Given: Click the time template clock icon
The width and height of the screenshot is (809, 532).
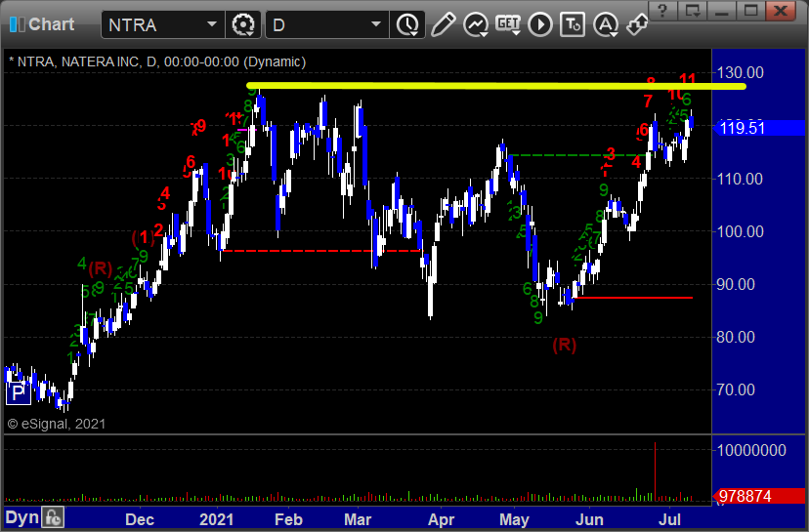Looking at the screenshot, I should coord(405,23).
